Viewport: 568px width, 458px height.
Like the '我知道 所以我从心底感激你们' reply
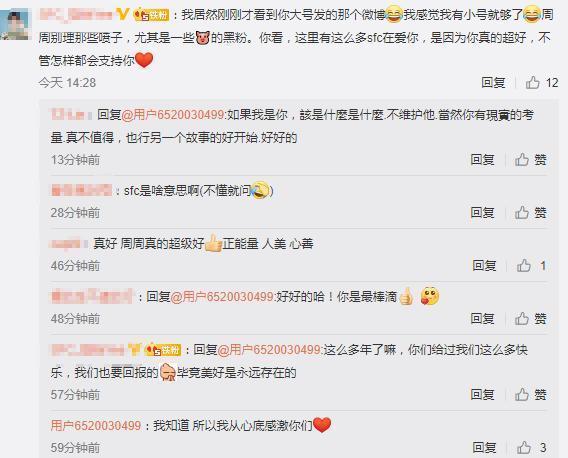pos(531,447)
